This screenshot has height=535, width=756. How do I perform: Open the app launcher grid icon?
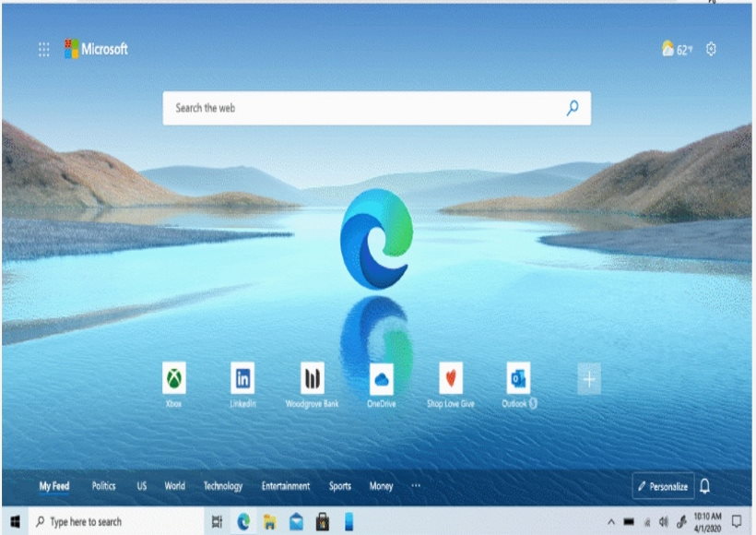43,50
